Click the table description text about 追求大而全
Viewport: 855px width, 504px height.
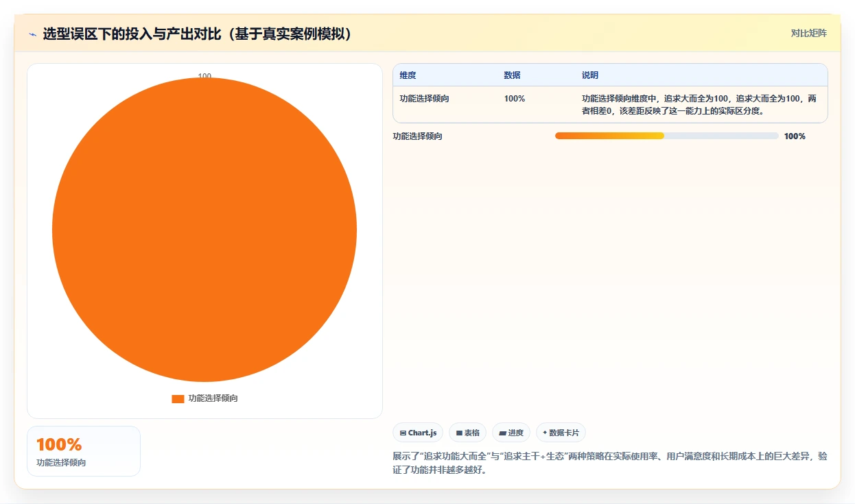pos(699,104)
